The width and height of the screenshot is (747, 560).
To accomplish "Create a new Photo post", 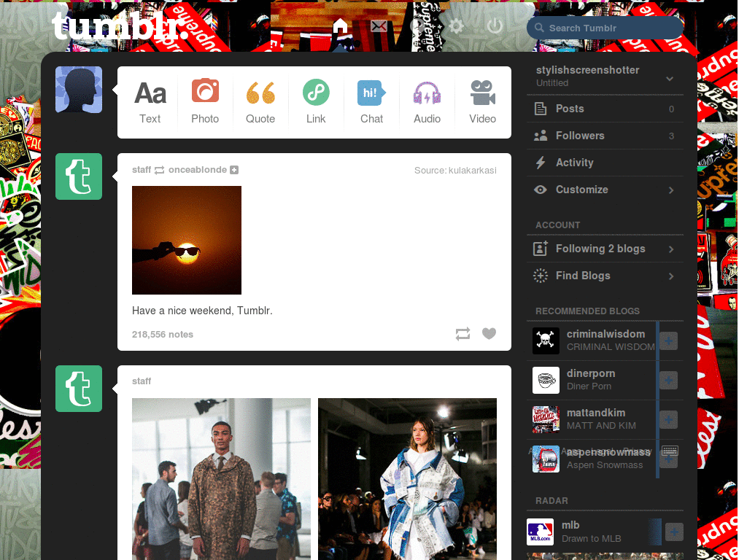I will click(205, 102).
